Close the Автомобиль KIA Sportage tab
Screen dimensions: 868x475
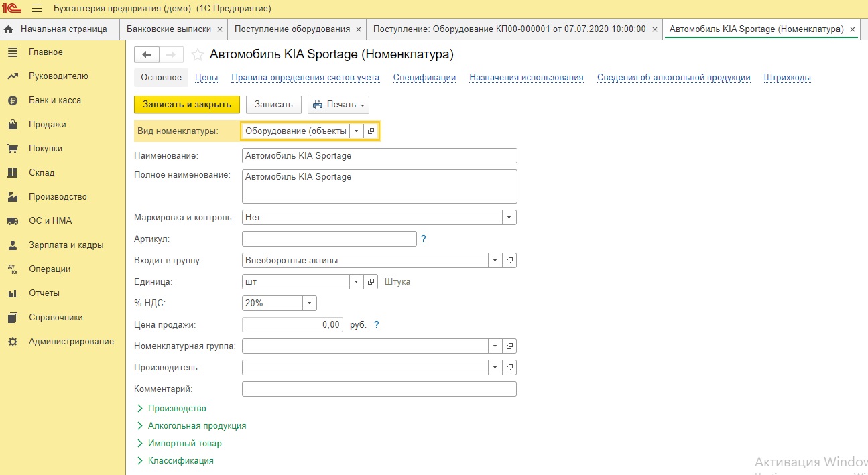(853, 29)
